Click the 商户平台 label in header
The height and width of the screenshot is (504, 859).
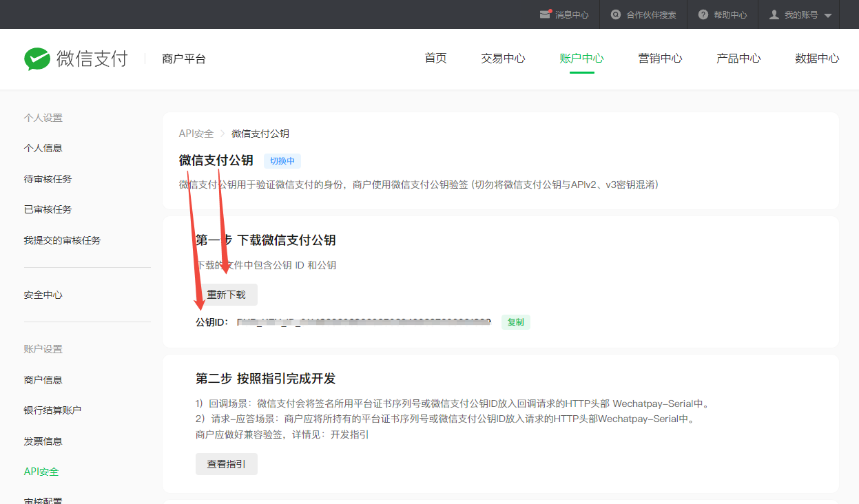184,59
